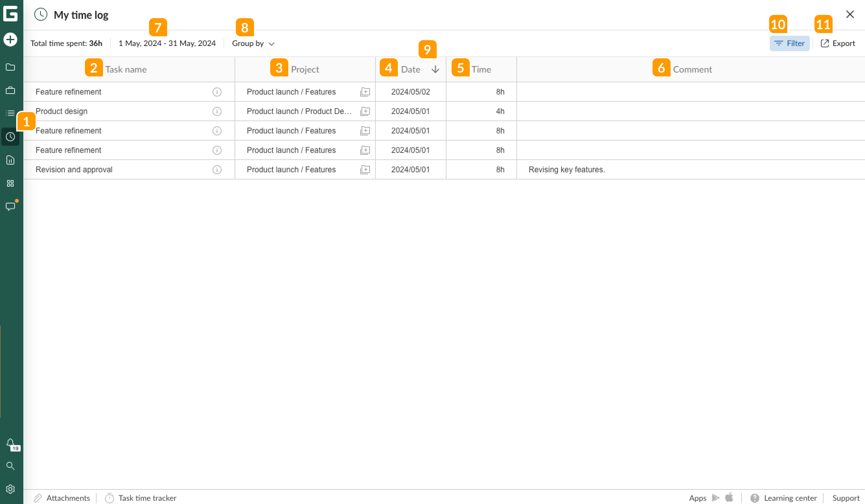Viewport: 865px width, 504px height.
Task: Click the plus create-new icon in sidebar
Action: click(10, 40)
